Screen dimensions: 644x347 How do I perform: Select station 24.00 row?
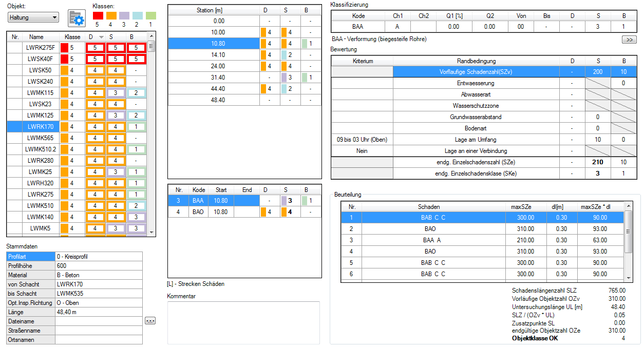[x=219, y=66]
